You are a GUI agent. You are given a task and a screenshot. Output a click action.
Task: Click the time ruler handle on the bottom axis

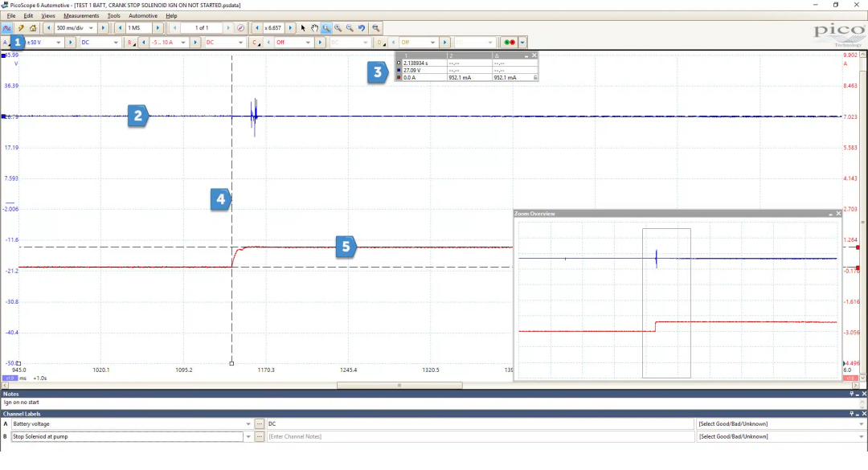[x=231, y=363]
